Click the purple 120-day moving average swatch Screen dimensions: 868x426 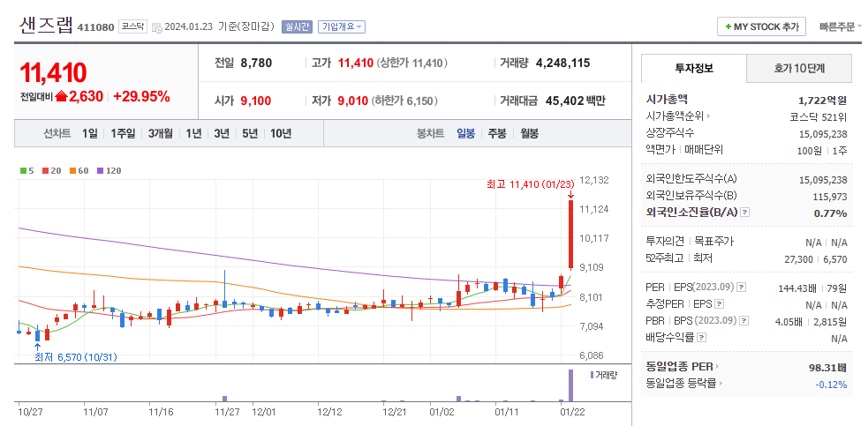[100, 171]
